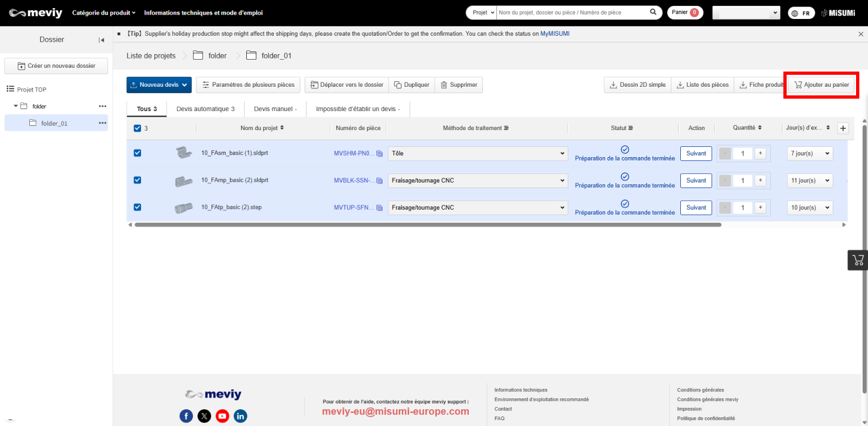Viewport: 868px width, 426px height.
Task: Open the 11 jour(s) lead time dropdown
Action: [809, 180]
